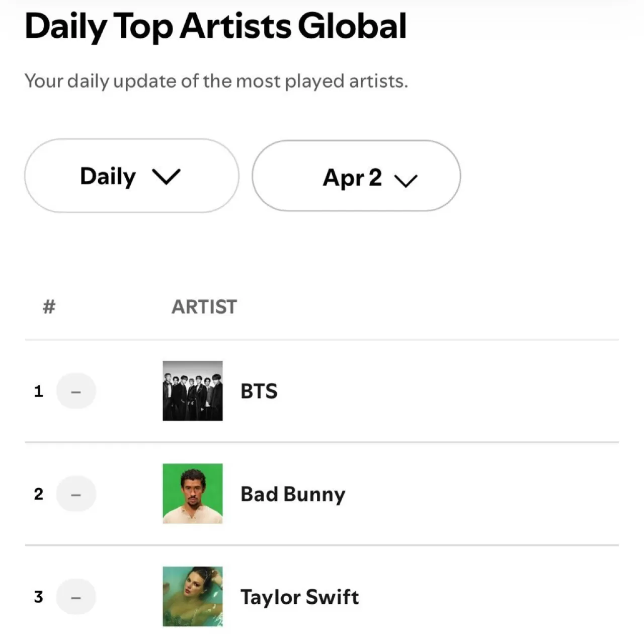Click the # column header
The height and width of the screenshot is (644, 644).
point(49,306)
